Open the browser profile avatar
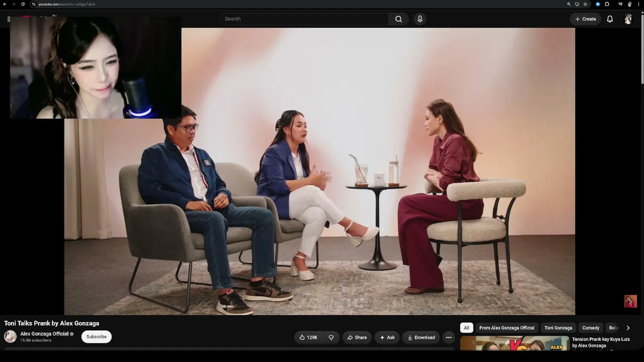The image size is (644, 362). pos(629,4)
